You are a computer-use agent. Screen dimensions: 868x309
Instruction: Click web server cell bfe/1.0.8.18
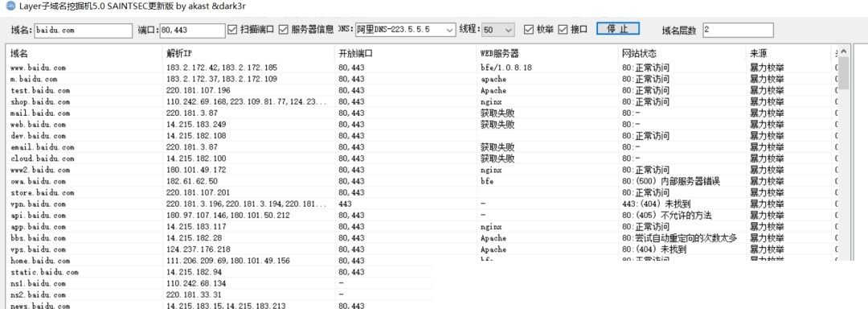tap(506, 68)
